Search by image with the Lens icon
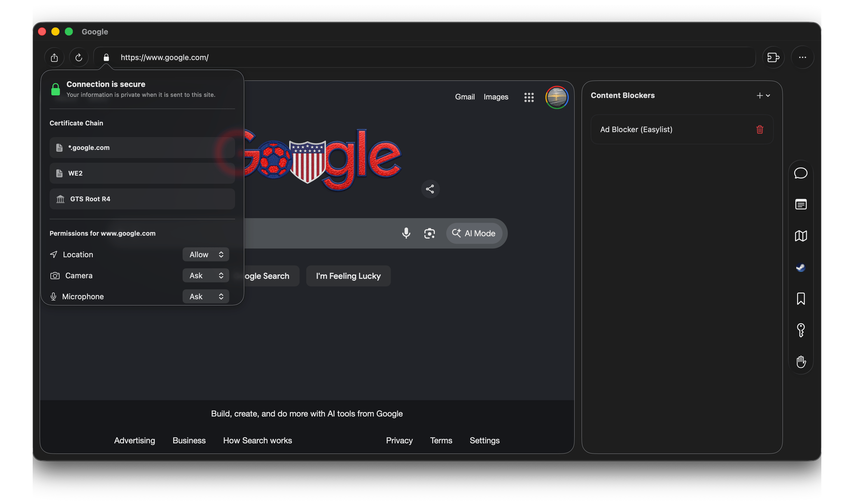This screenshot has height=504, width=854. [429, 233]
